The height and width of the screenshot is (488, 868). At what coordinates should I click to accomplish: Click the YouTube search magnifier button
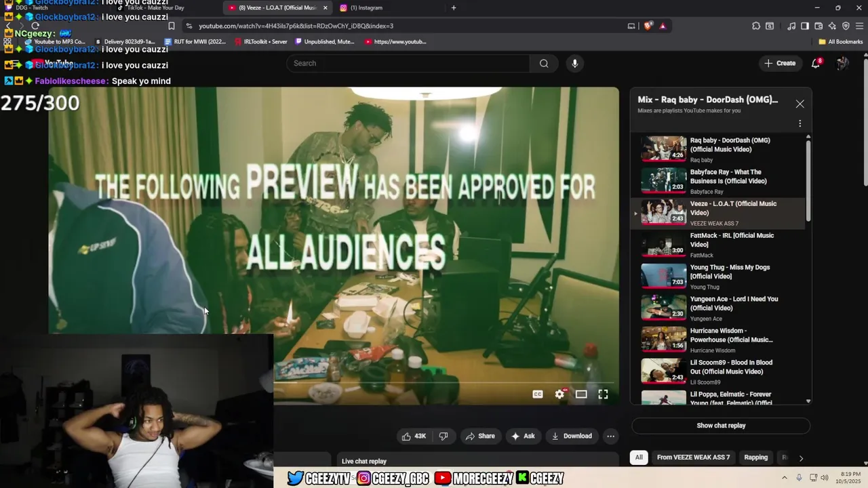(544, 63)
